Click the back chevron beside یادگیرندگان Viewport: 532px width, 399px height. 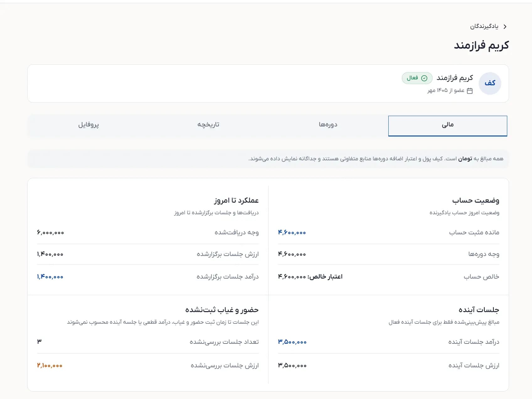point(505,27)
